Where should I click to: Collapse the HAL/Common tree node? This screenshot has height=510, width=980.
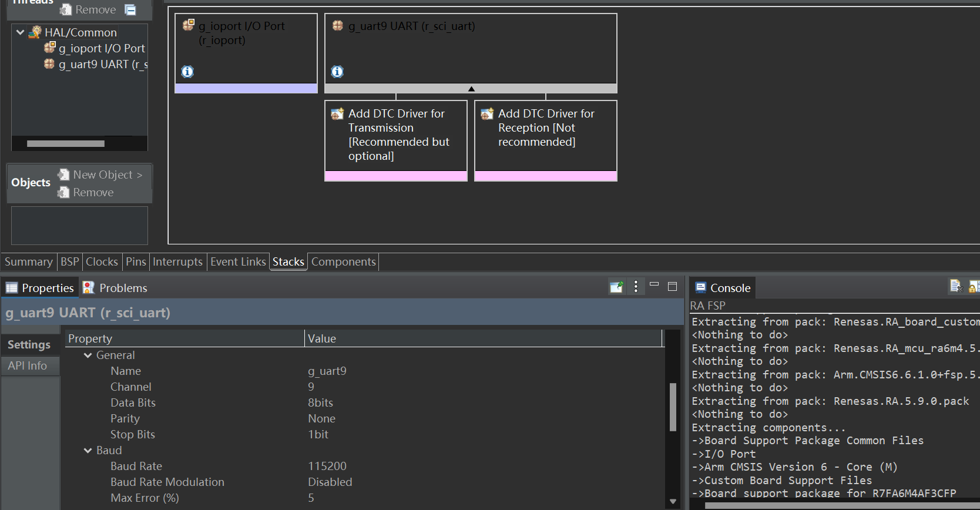21,32
